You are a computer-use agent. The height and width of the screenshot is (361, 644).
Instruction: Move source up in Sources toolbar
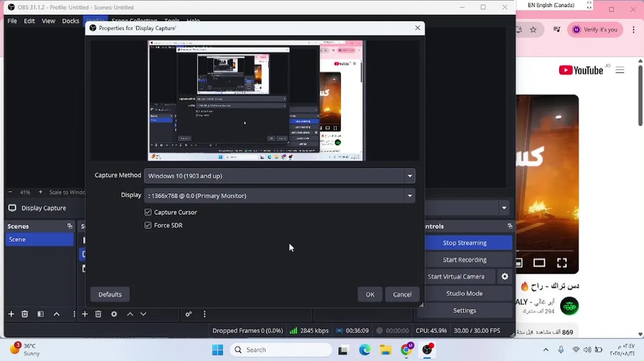point(130,314)
